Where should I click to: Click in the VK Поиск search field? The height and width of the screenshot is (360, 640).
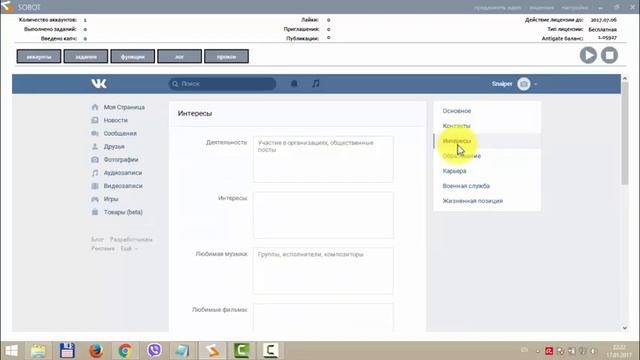tap(222, 84)
